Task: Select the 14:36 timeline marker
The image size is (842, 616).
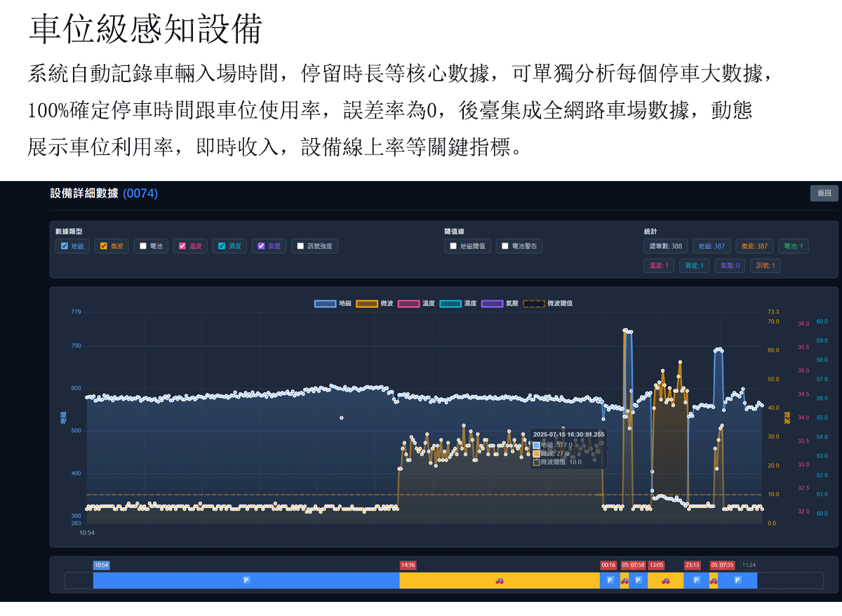Action: [408, 565]
